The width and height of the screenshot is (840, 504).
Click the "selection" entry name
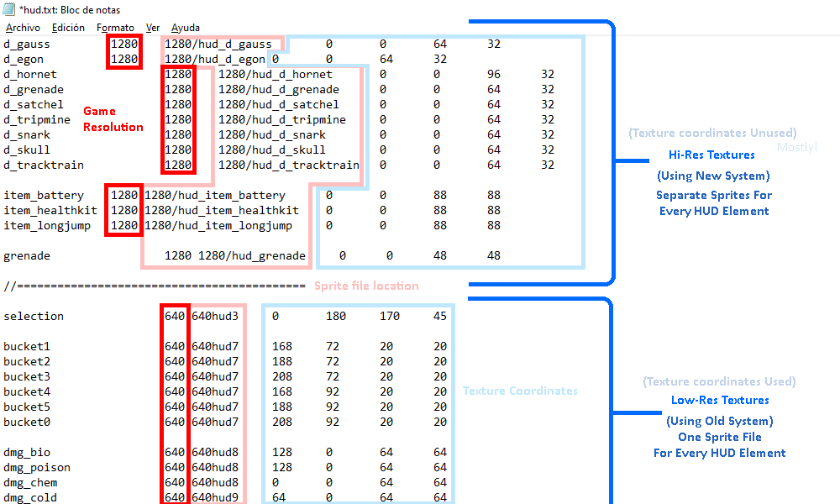34,317
